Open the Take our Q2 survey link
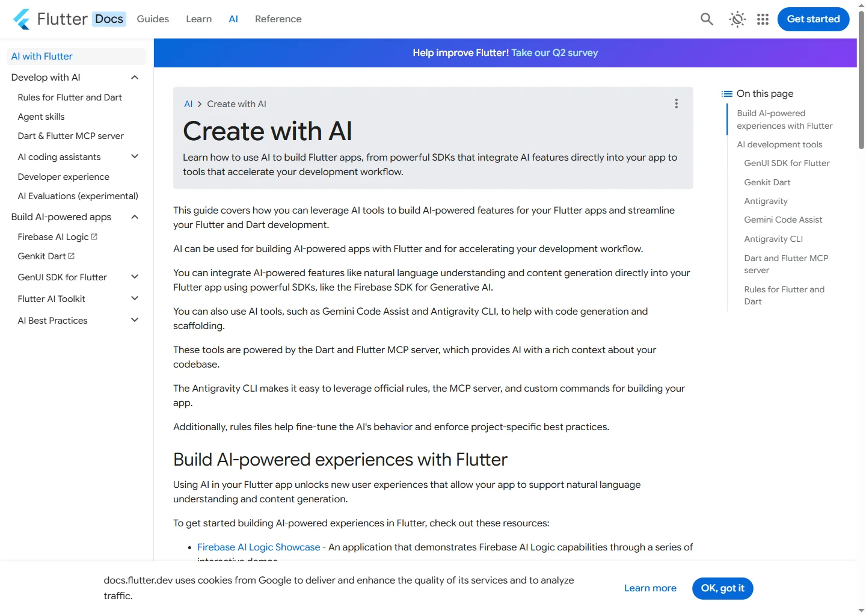 pyautogui.click(x=554, y=53)
